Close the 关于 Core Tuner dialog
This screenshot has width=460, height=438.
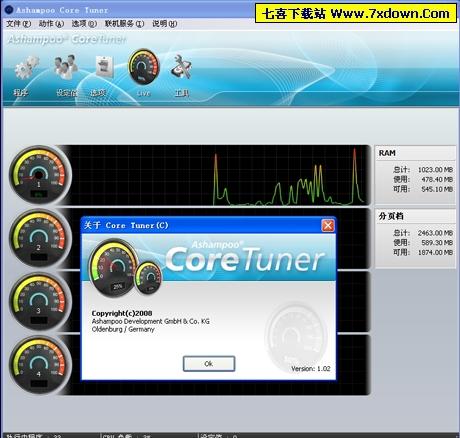328,226
